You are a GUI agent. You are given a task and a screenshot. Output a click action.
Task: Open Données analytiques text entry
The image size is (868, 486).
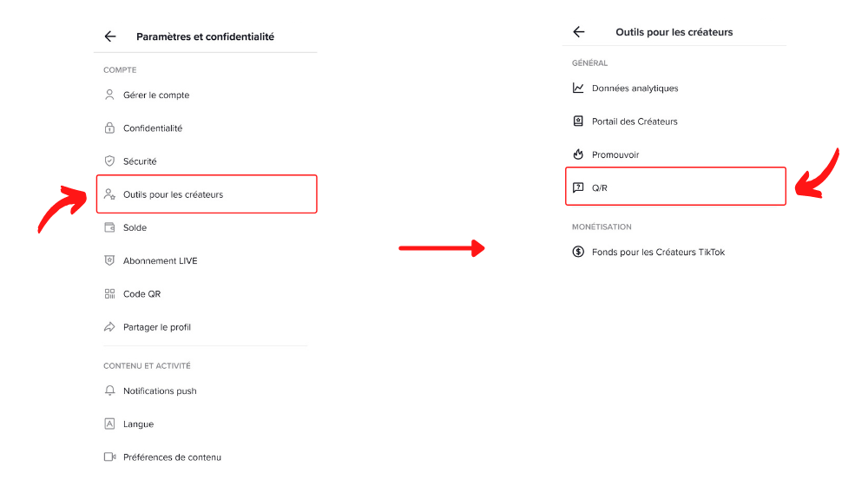635,88
